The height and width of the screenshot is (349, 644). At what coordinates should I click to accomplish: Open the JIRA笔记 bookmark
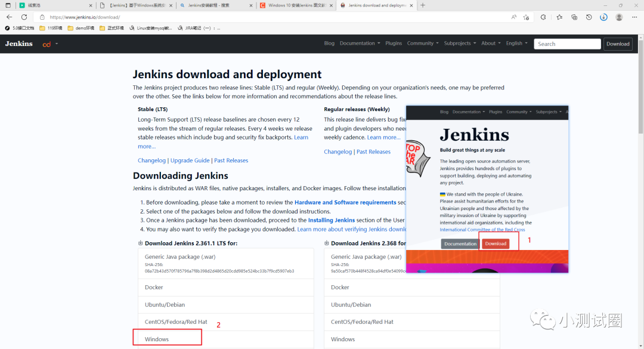tap(199, 28)
